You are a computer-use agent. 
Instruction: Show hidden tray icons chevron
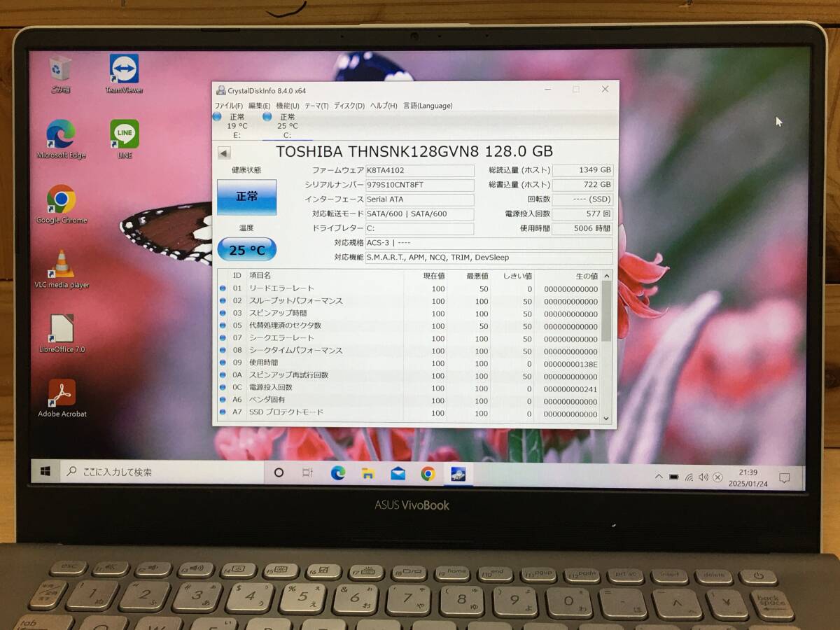659,477
